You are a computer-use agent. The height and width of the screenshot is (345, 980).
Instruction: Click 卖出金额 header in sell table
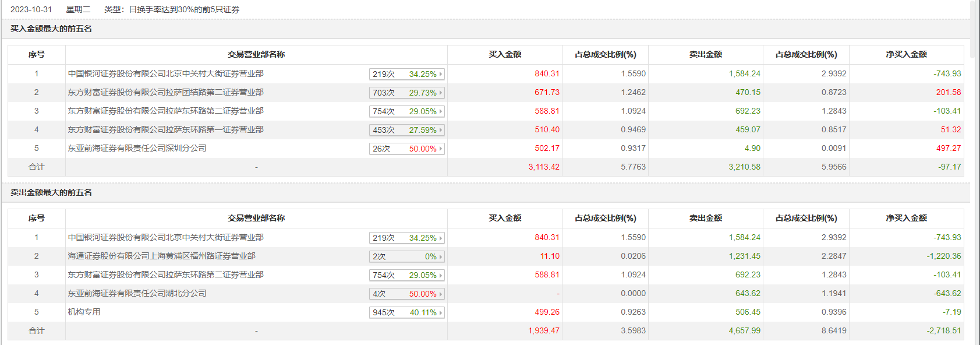click(x=705, y=219)
